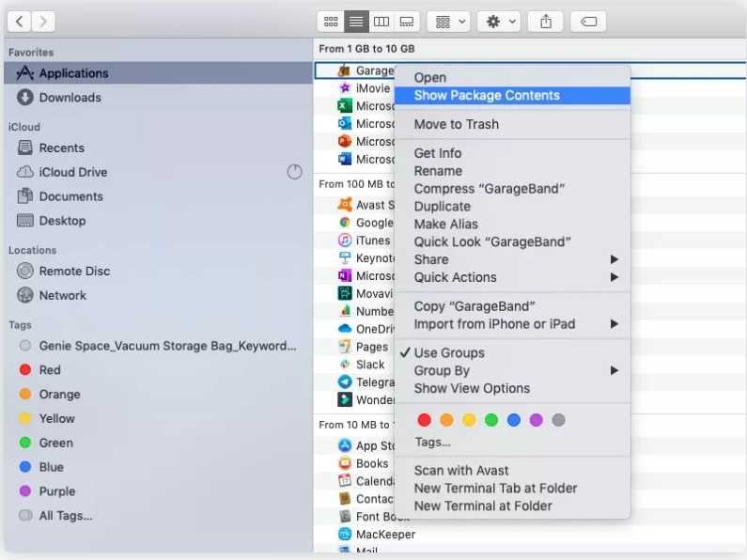This screenshot has height=560, width=747.
Task: Select the Genie Space Vacuum Storage Bag tag
Action: pos(158,346)
